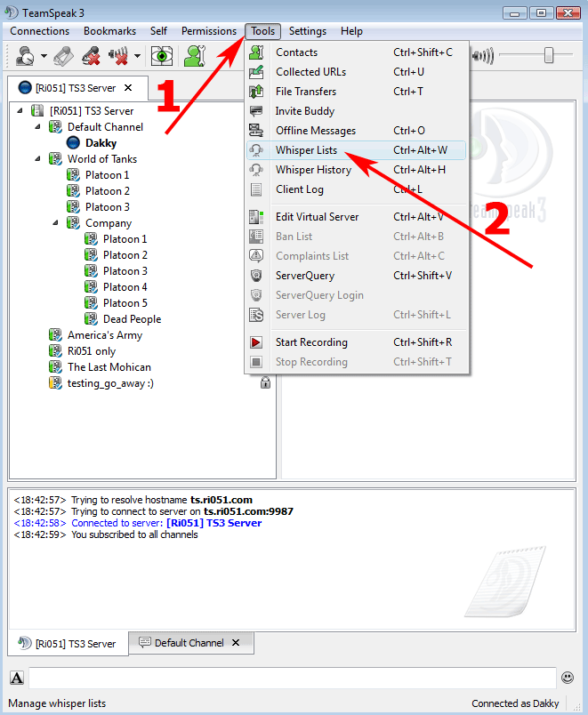Open contacts via green person wrench icon
This screenshot has height=715, width=588.
pyautogui.click(x=194, y=56)
